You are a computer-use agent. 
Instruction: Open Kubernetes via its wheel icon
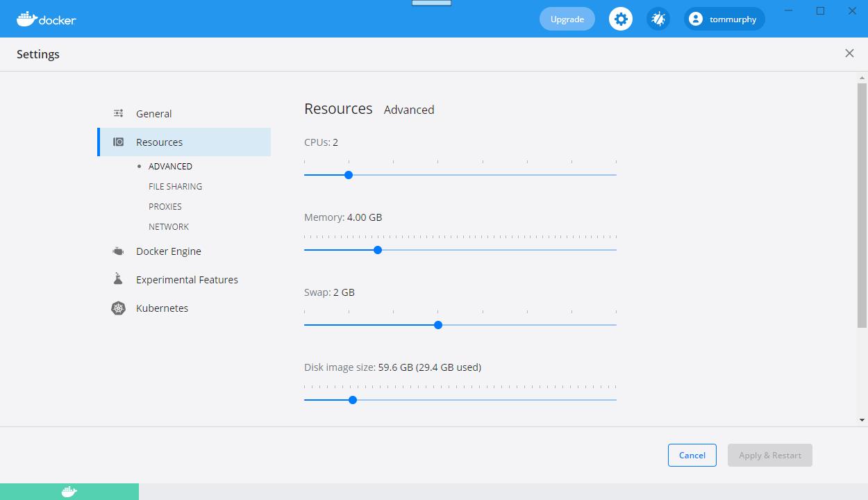119,308
